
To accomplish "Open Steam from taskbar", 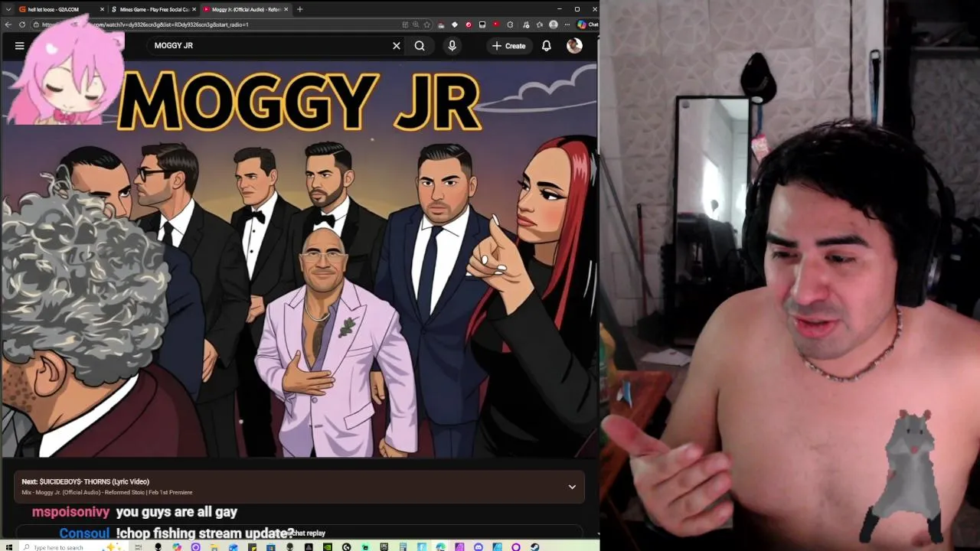I will point(534,546).
